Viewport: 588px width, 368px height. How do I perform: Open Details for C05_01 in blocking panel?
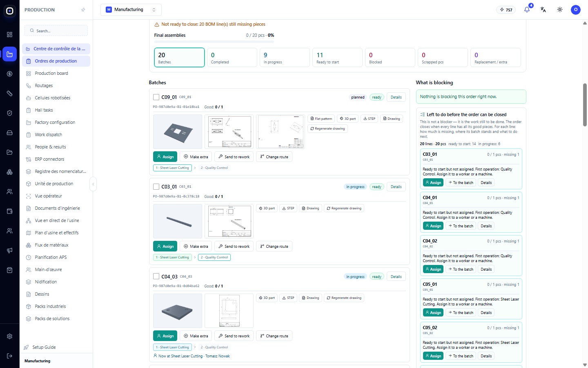pos(486,313)
